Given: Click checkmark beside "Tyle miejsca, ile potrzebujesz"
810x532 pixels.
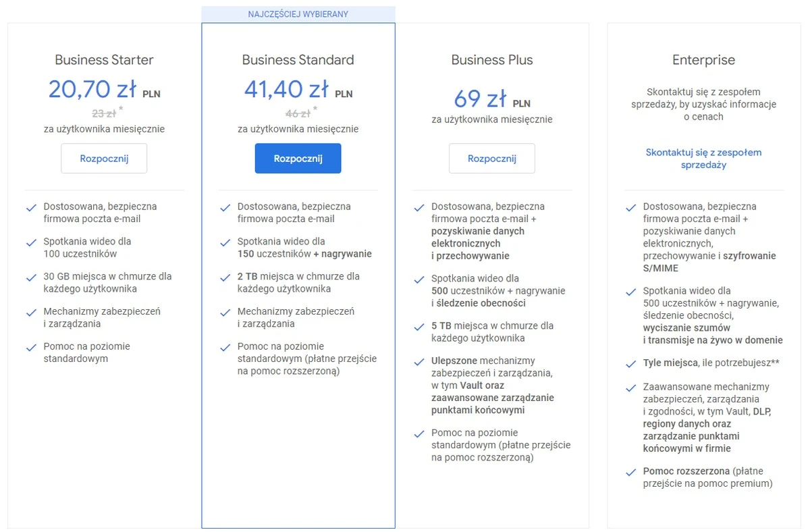Looking at the screenshot, I should click(x=630, y=364).
